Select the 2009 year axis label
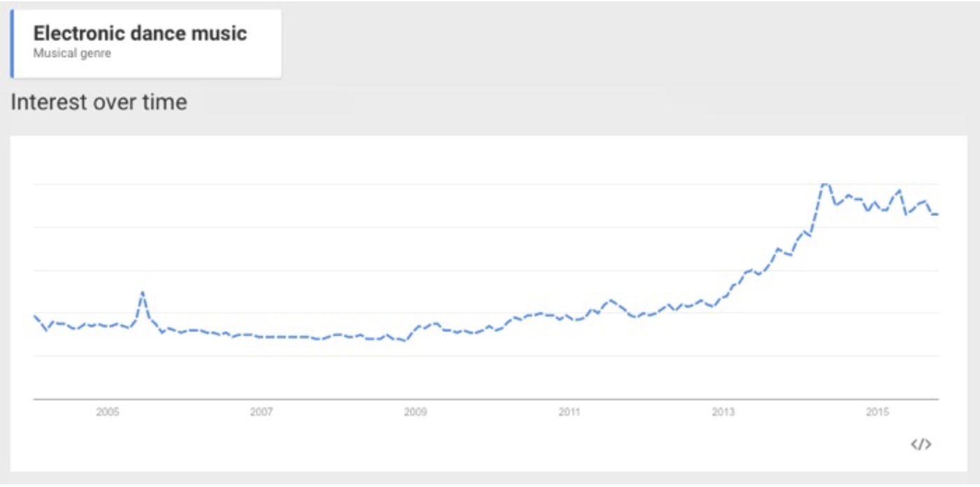The image size is (980, 487). pyautogui.click(x=415, y=412)
